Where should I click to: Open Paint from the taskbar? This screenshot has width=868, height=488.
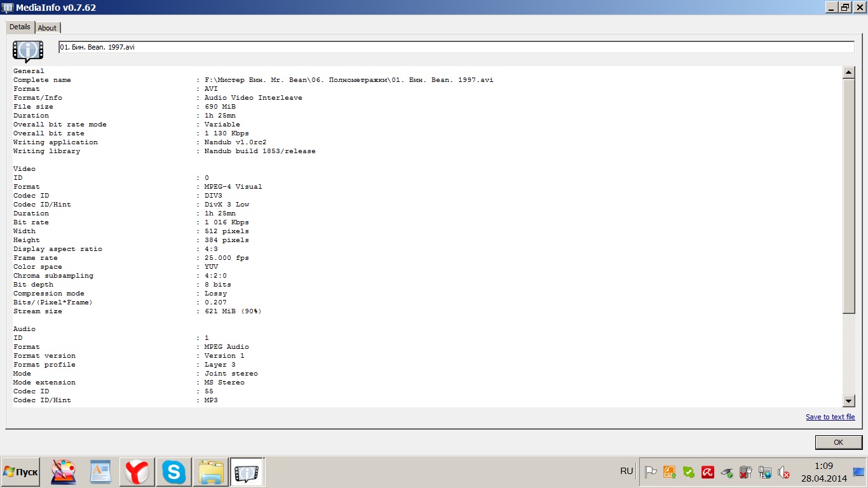coord(64,472)
